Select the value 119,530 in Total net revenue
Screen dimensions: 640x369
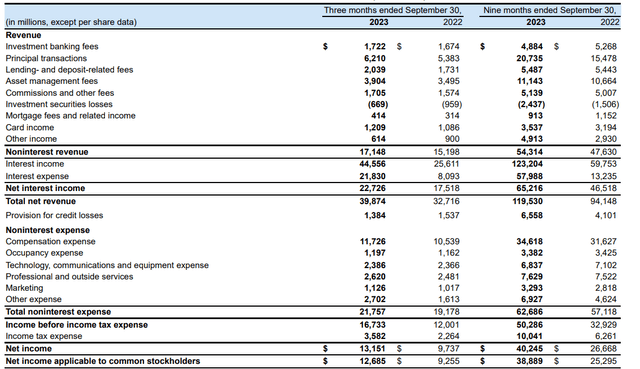point(528,201)
